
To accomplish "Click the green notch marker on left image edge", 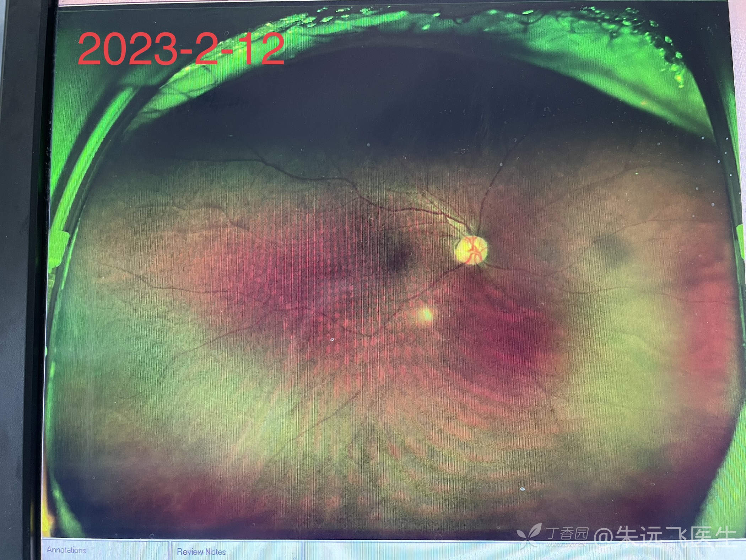I will click(59, 249).
